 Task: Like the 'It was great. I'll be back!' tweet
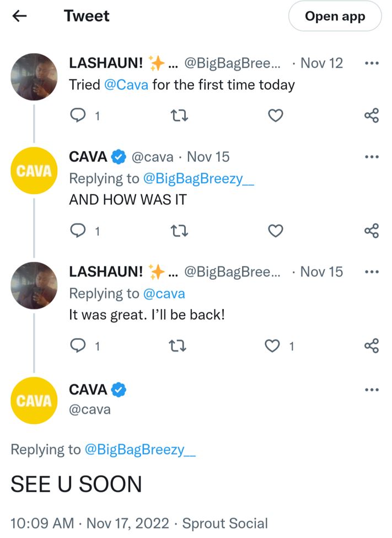pyautogui.click(x=272, y=346)
